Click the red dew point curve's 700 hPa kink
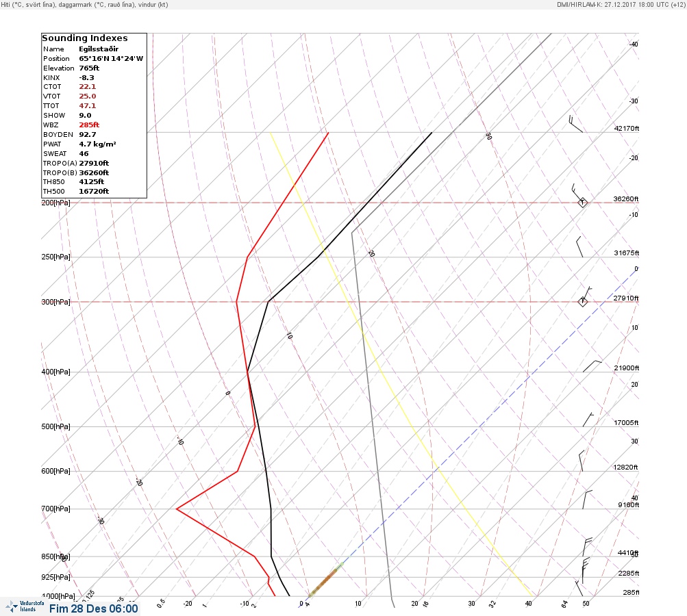This screenshot has width=687, height=616. [x=176, y=509]
